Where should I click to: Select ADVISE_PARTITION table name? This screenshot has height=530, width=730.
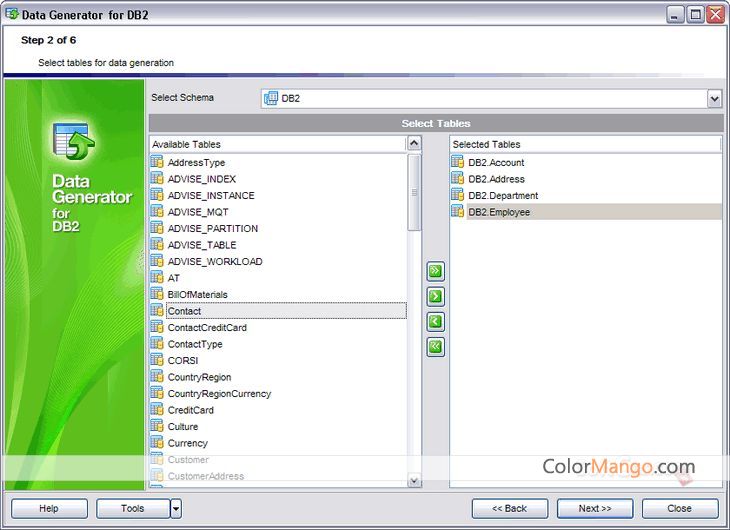pos(213,229)
